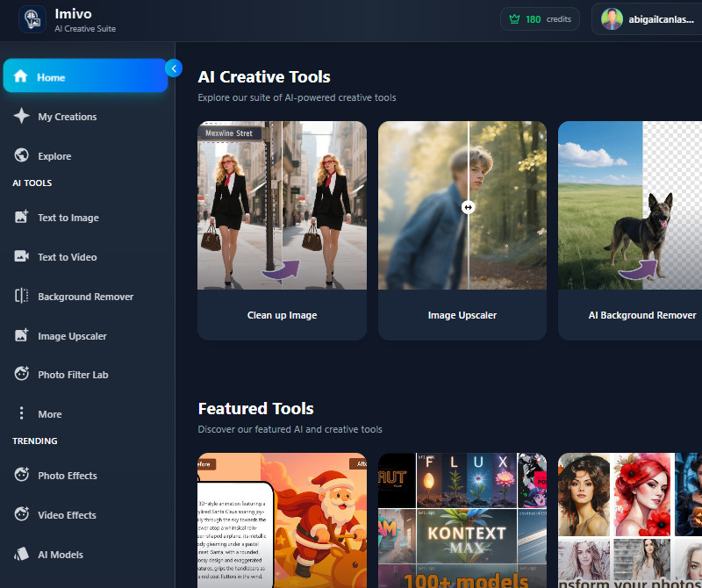This screenshot has height=588, width=702.
Task: Click the My Creations sparkle icon
Action: click(x=21, y=116)
